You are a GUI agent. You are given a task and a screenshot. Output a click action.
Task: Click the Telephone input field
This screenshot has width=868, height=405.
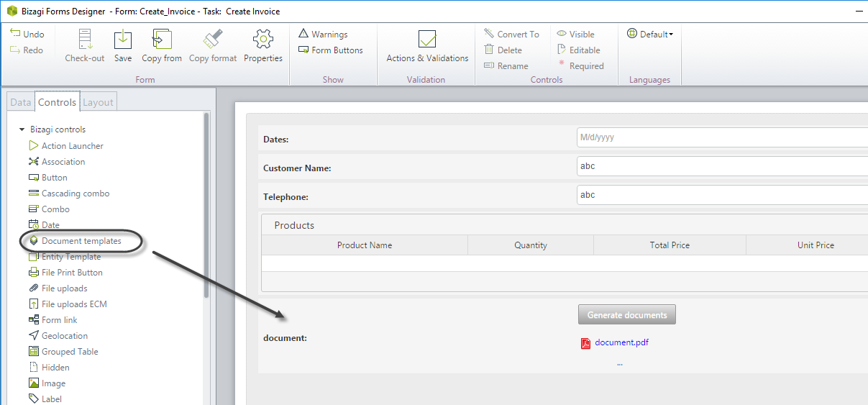tap(722, 195)
